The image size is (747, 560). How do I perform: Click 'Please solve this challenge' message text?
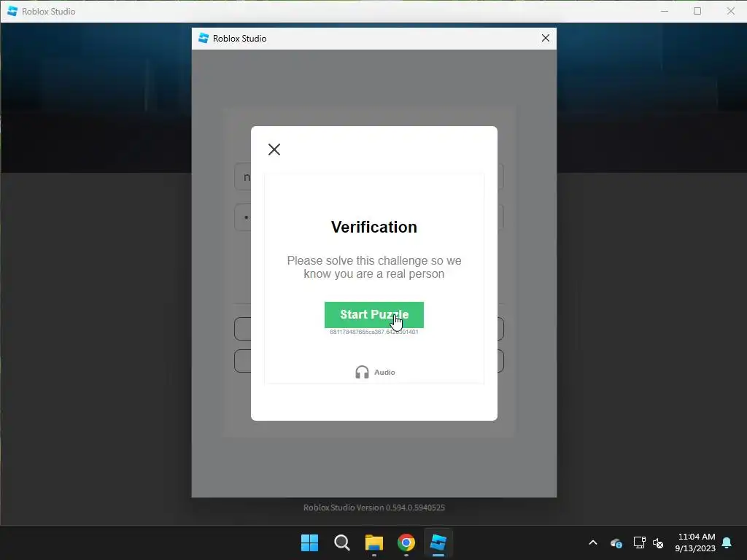374,267
